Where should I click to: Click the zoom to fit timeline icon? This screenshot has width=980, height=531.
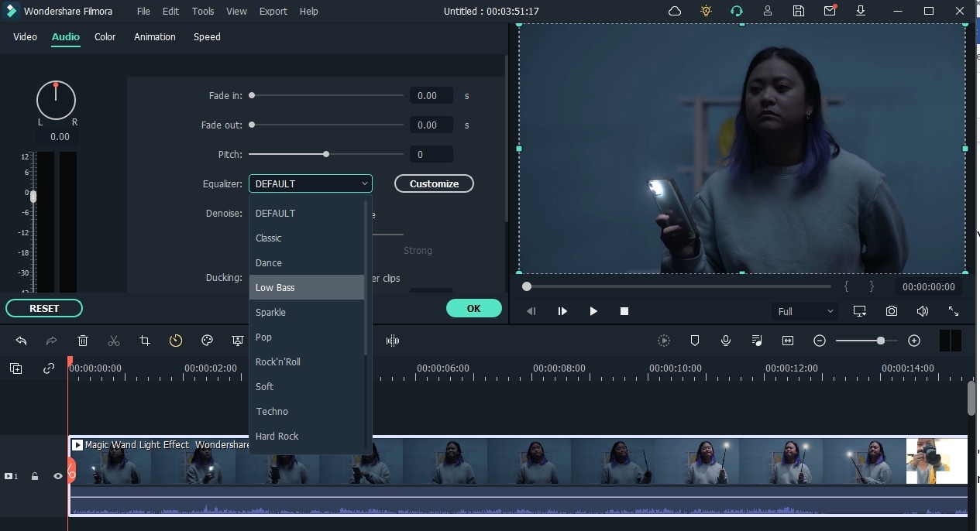pyautogui.click(x=788, y=341)
